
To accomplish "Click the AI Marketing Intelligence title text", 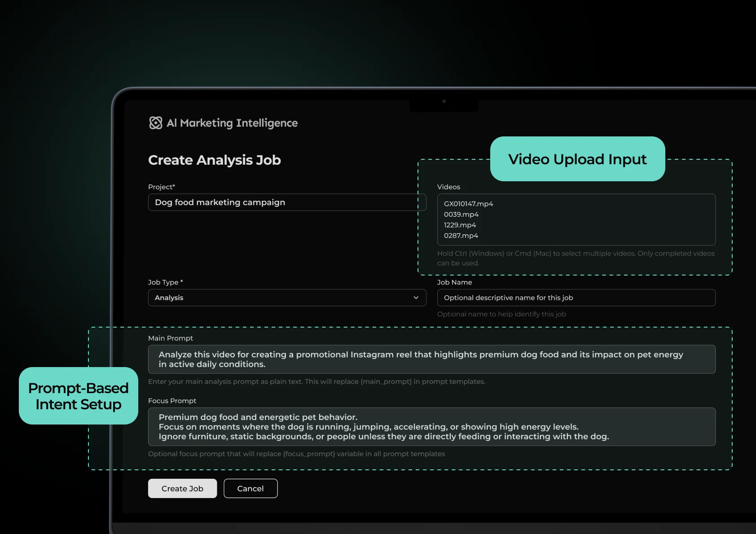I will tap(232, 123).
